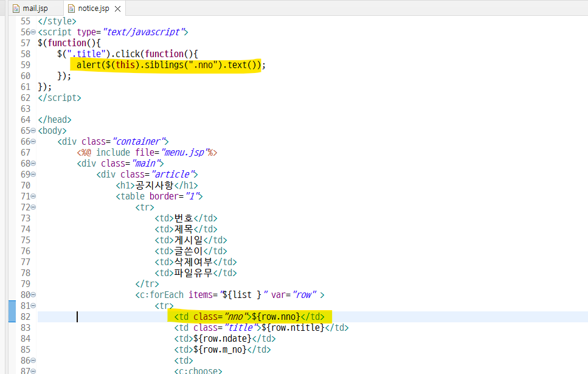Collapse the table block at line 71
The height and width of the screenshot is (374, 588).
33,196
